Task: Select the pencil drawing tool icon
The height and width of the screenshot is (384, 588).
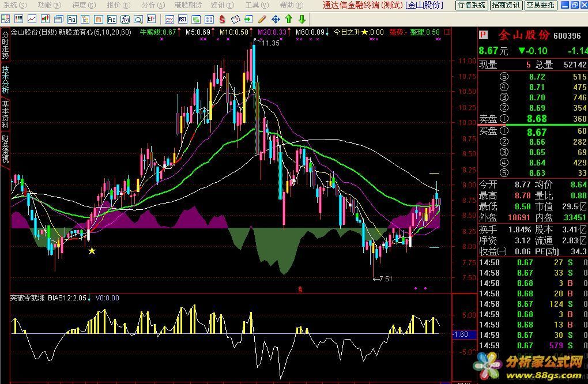Action: click(262, 19)
